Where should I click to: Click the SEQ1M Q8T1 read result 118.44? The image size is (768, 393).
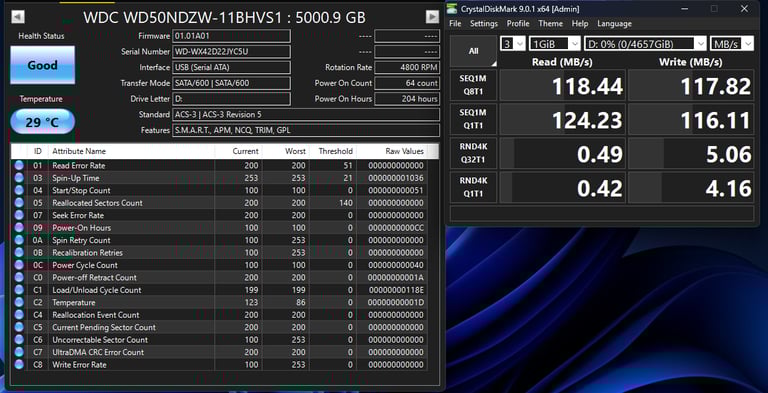click(562, 85)
